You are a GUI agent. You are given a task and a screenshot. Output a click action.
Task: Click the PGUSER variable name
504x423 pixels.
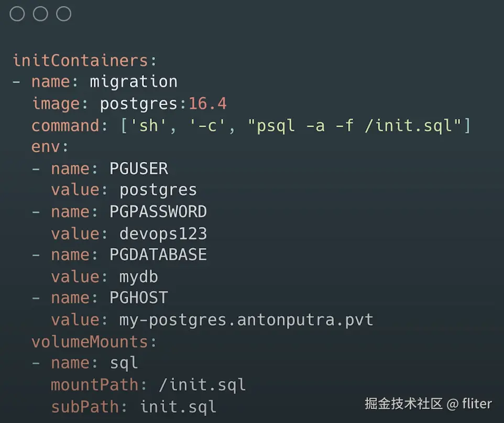[x=139, y=169]
